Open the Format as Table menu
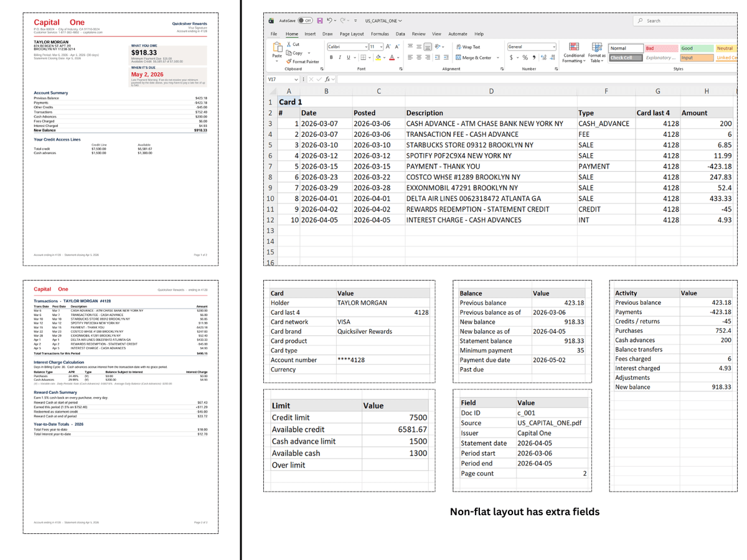747x560 pixels. click(x=596, y=52)
